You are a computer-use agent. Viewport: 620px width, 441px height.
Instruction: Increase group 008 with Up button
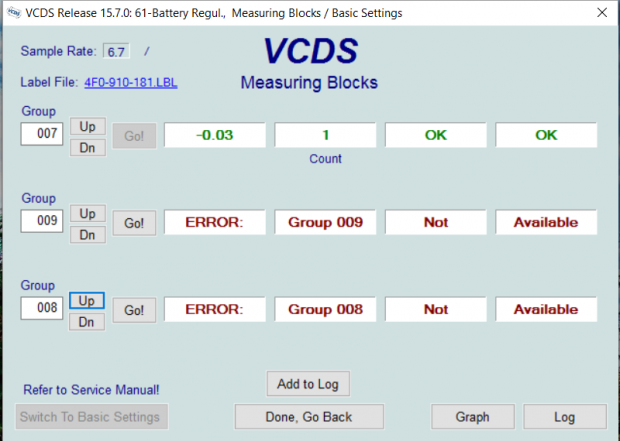[x=87, y=301]
